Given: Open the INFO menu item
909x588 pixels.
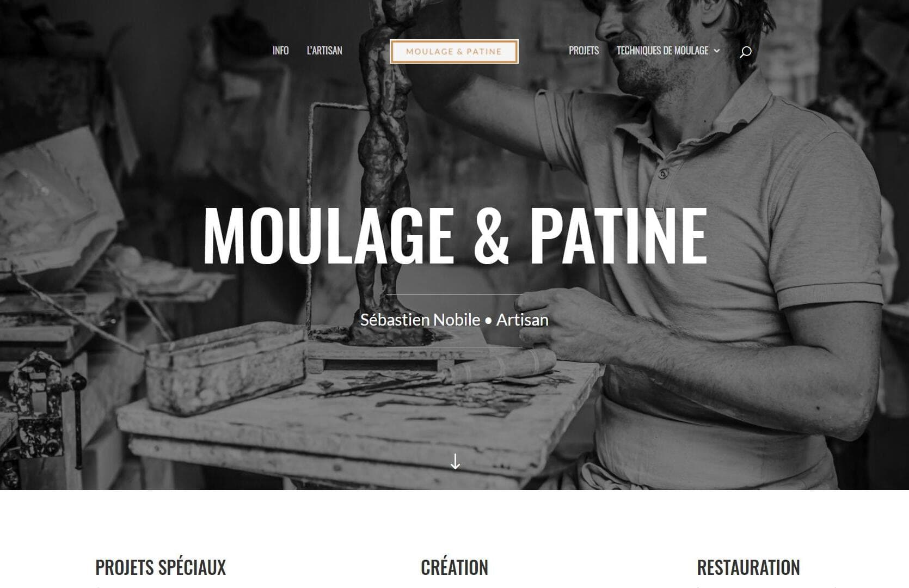Looking at the screenshot, I should click(x=280, y=51).
